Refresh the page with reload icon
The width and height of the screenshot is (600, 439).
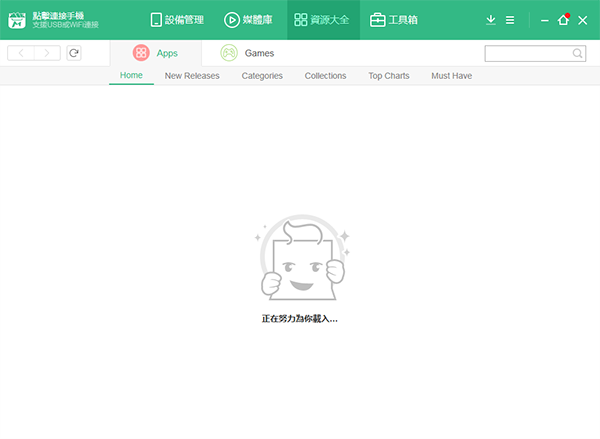click(74, 53)
